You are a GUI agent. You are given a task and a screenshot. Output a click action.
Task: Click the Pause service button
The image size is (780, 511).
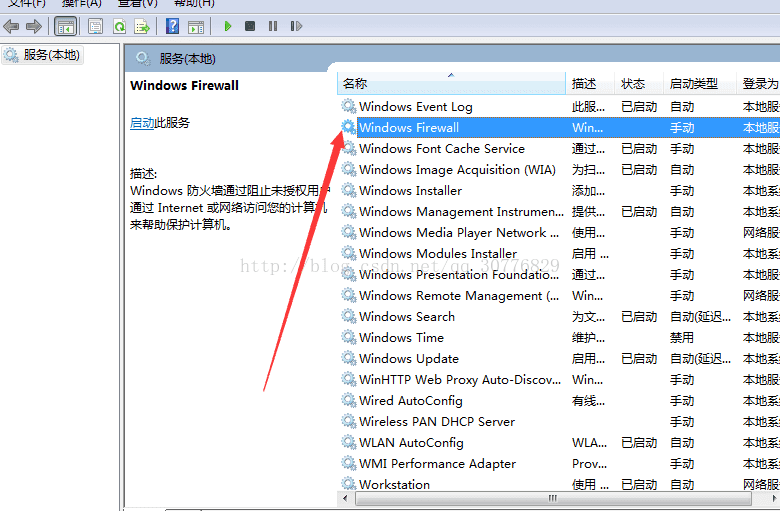click(x=273, y=26)
